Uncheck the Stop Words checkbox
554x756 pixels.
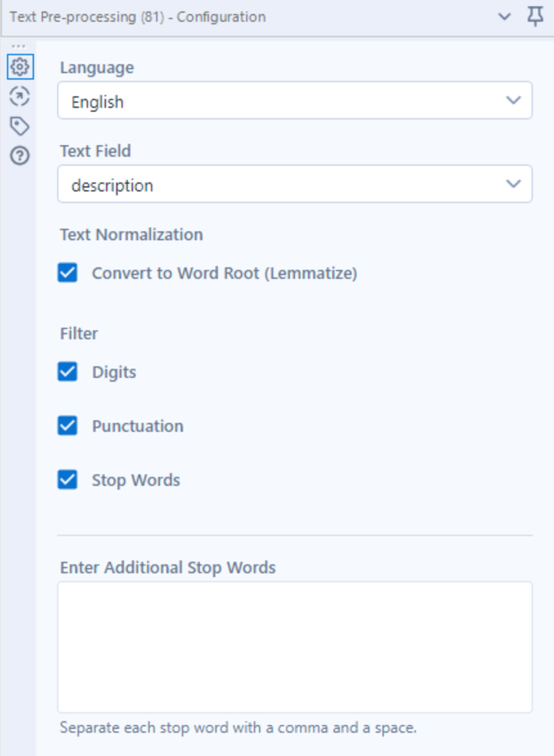[68, 480]
